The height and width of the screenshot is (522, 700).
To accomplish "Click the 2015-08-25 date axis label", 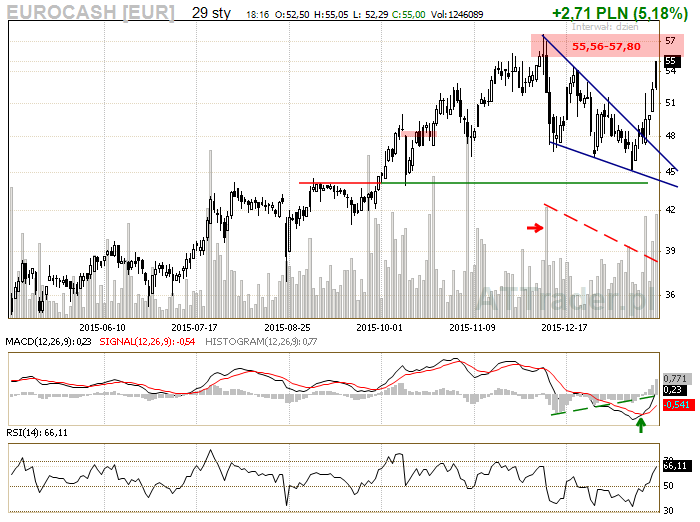I will (x=288, y=328).
